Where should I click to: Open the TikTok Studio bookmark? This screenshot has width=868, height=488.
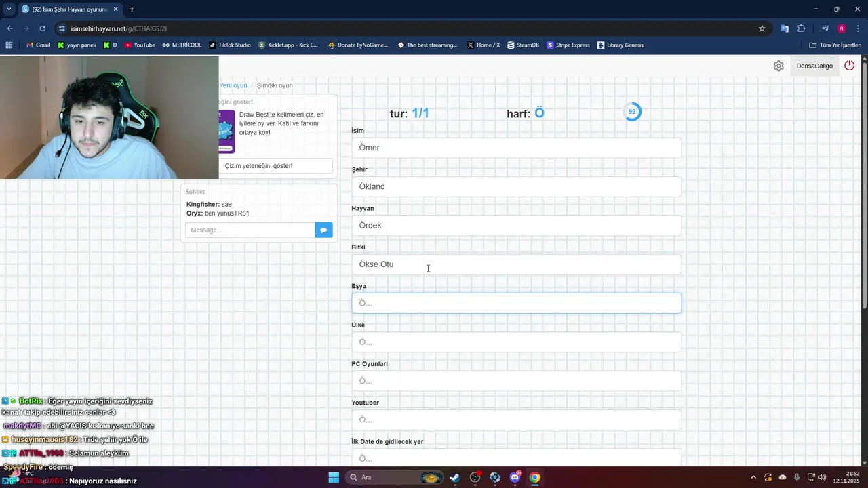pos(230,45)
